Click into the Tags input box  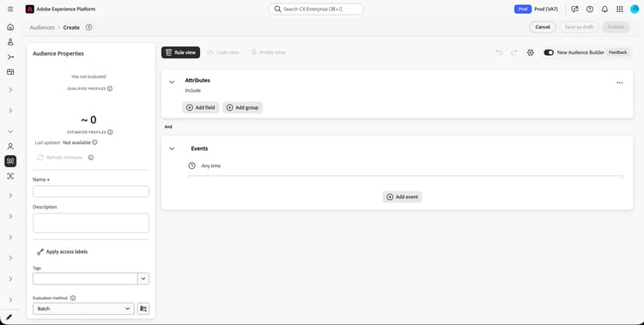85,279
